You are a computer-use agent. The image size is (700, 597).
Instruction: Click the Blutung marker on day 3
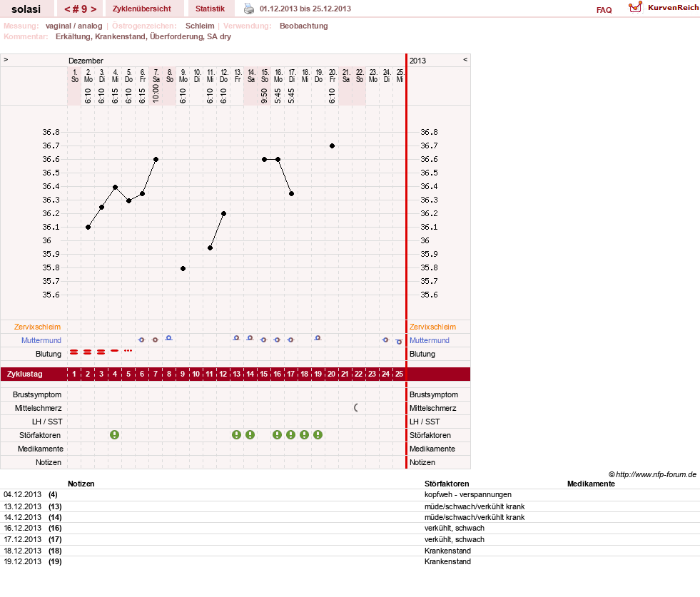pos(101,352)
